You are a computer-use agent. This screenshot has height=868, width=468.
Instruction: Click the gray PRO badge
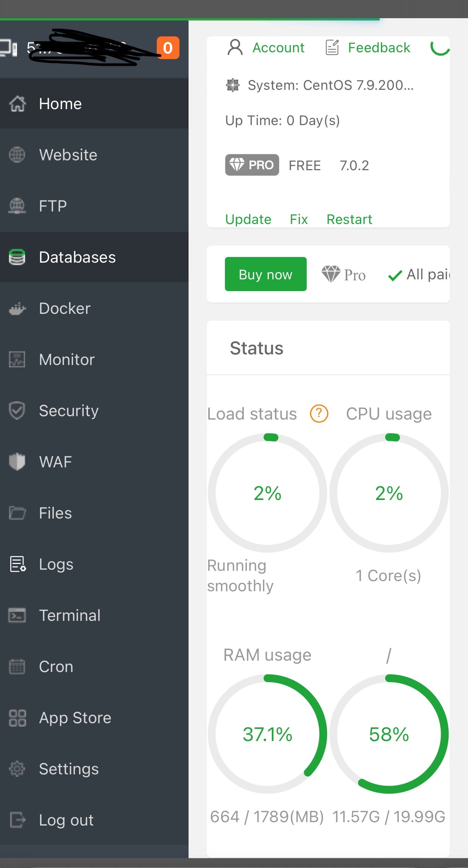252,165
